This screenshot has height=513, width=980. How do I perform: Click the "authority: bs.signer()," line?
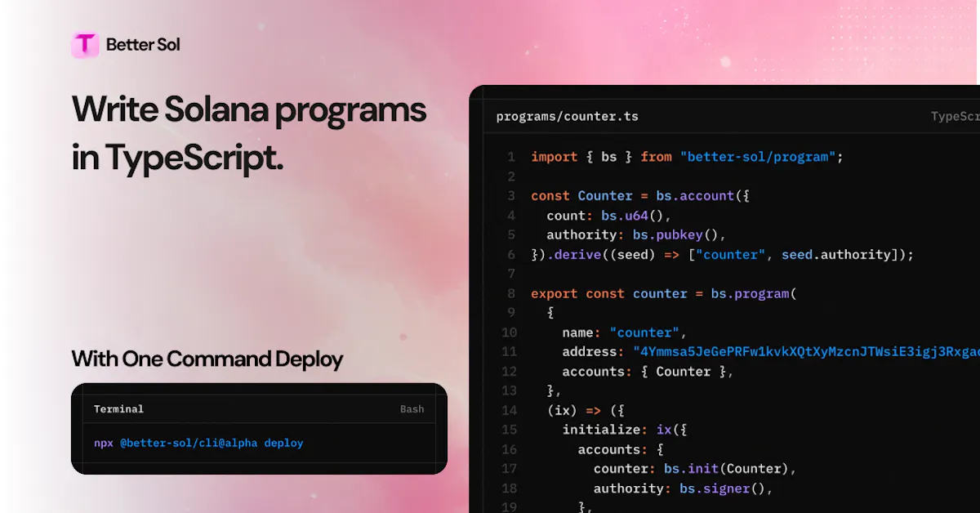click(x=683, y=489)
